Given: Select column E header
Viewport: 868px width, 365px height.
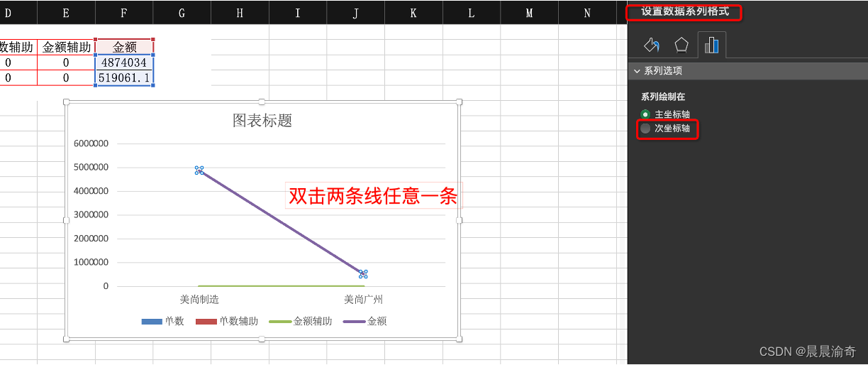Looking at the screenshot, I should pos(66,13).
